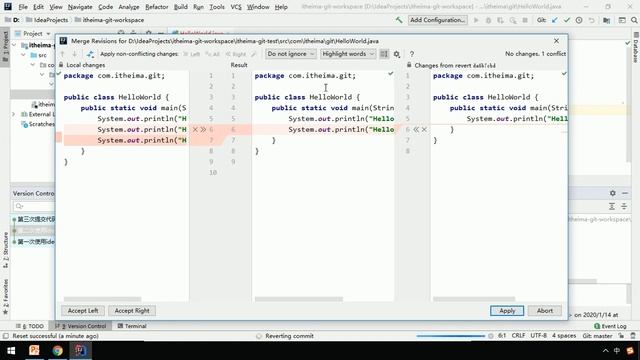The image size is (640, 360).
Task: Open the Git: master branch selector
Action: [597, 336]
